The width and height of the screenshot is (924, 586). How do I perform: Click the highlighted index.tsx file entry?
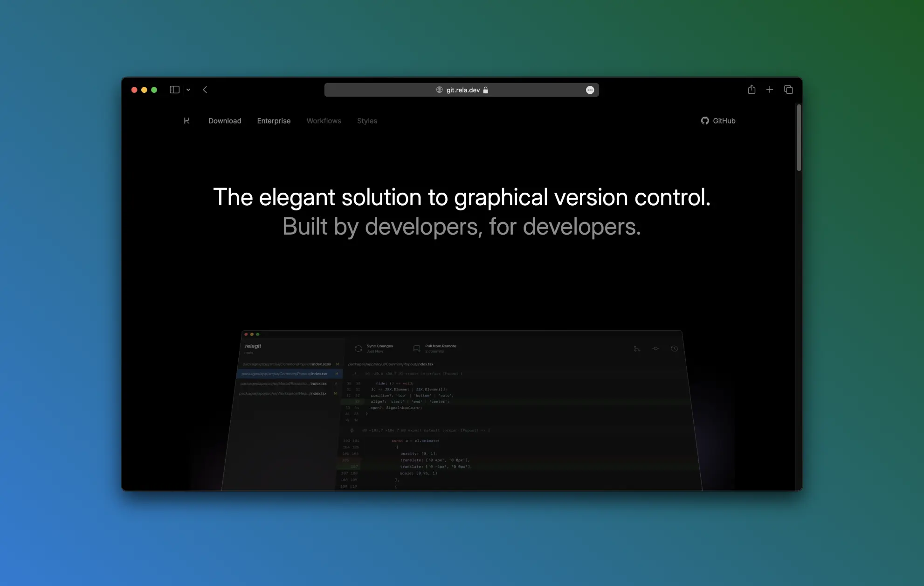pyautogui.click(x=290, y=374)
